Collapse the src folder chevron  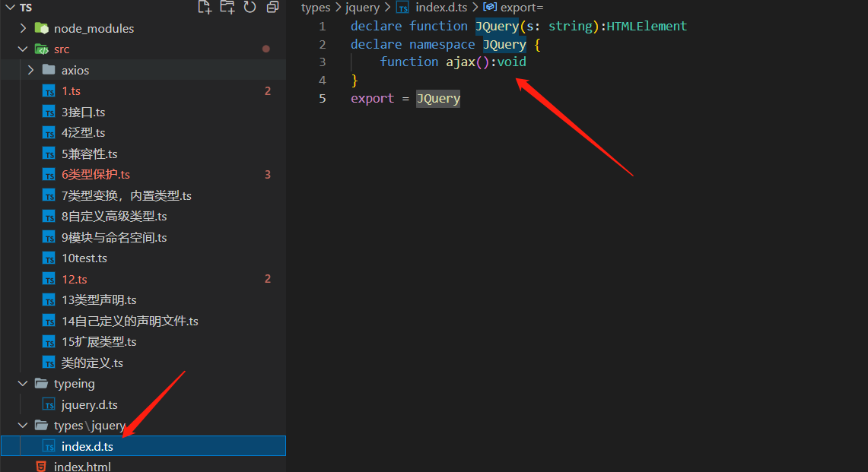tap(23, 49)
